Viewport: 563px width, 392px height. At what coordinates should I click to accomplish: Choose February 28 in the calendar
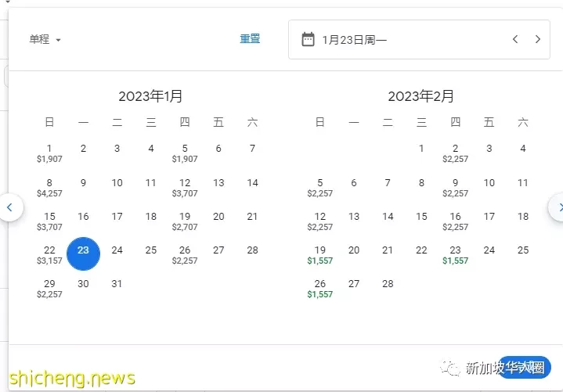388,284
